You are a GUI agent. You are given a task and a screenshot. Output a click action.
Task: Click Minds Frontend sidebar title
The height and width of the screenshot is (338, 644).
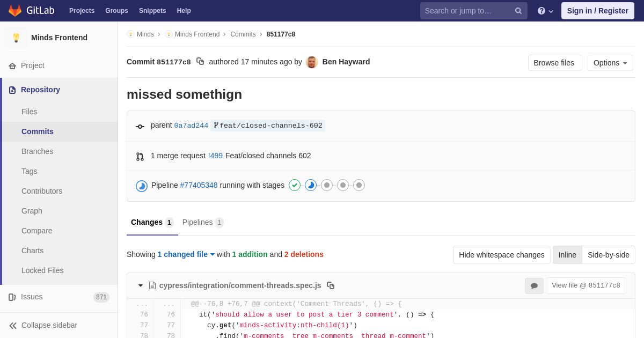[59, 38]
